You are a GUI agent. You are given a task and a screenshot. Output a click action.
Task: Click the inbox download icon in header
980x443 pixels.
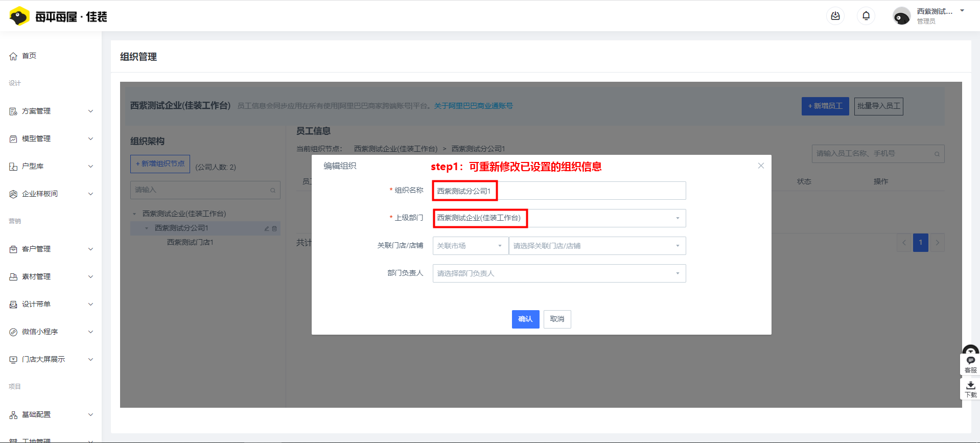pyautogui.click(x=835, y=16)
